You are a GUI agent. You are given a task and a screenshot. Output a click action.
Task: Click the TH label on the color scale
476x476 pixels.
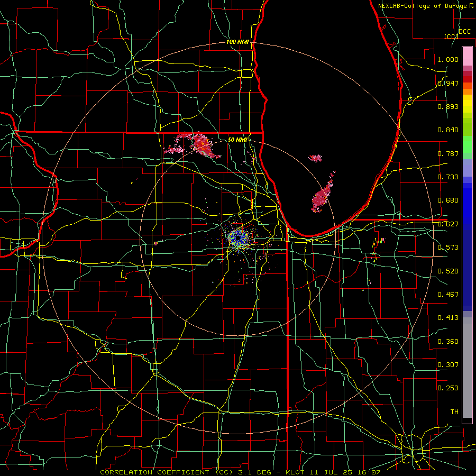click(454, 412)
